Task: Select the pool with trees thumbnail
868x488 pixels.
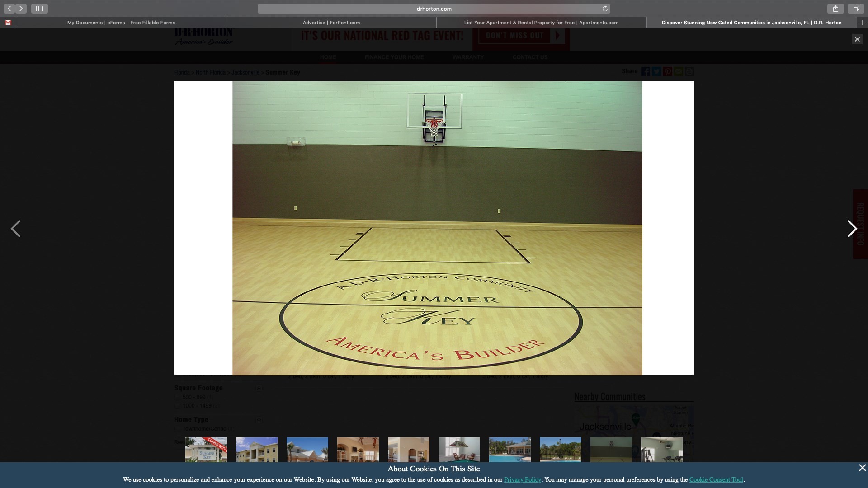Action: click(561, 450)
